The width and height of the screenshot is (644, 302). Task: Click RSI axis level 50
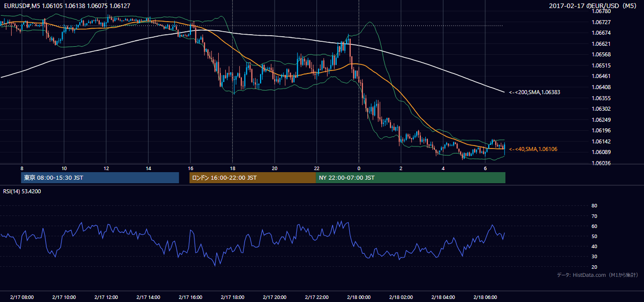(x=594, y=236)
